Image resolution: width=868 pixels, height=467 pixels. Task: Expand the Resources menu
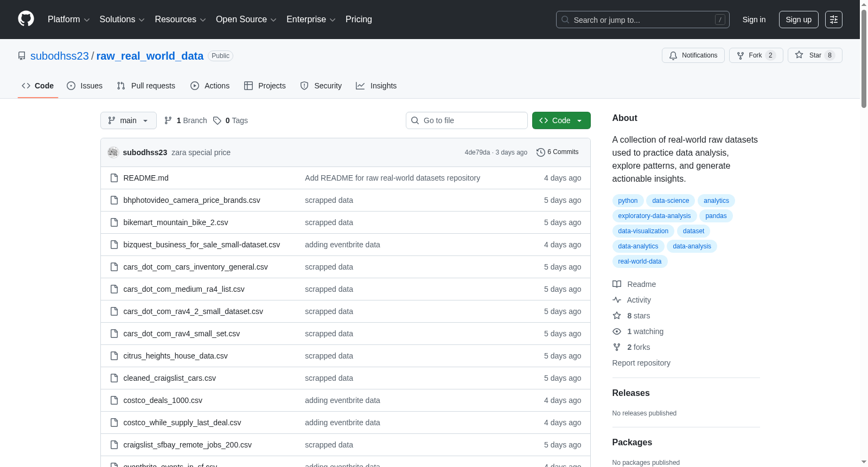pos(180,20)
